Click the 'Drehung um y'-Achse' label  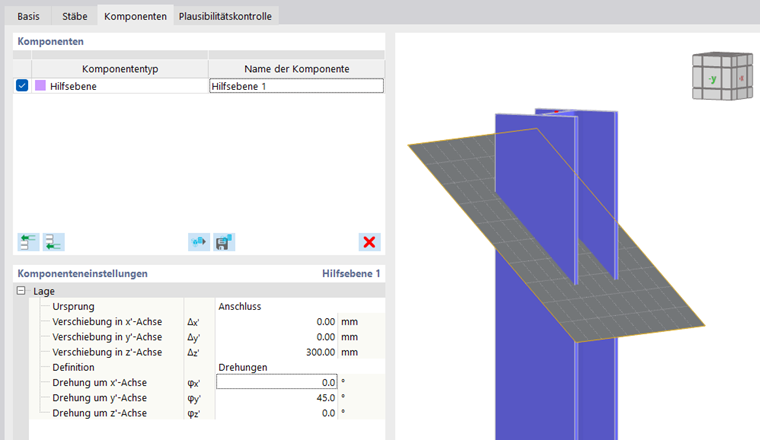point(99,397)
